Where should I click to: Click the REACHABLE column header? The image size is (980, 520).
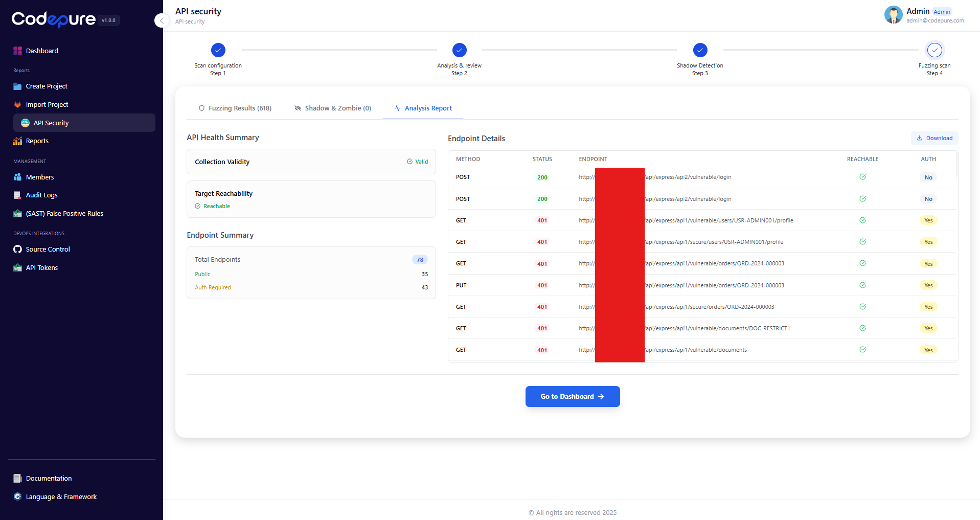(862, 159)
